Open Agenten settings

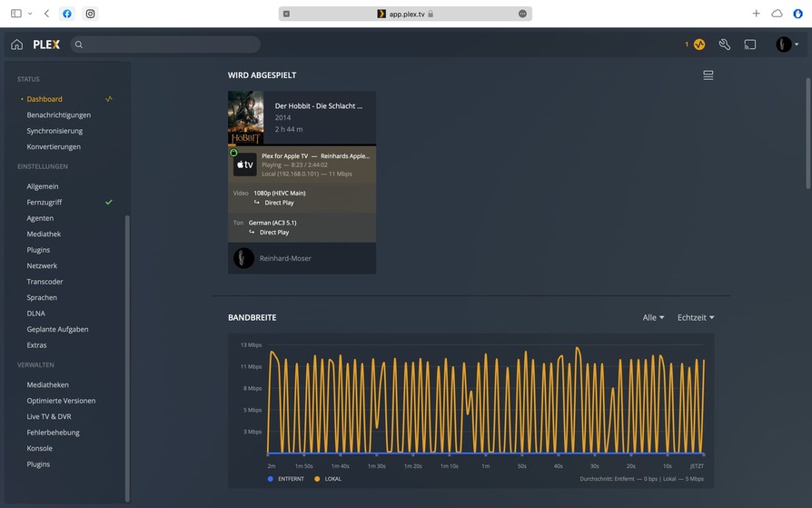click(x=40, y=218)
